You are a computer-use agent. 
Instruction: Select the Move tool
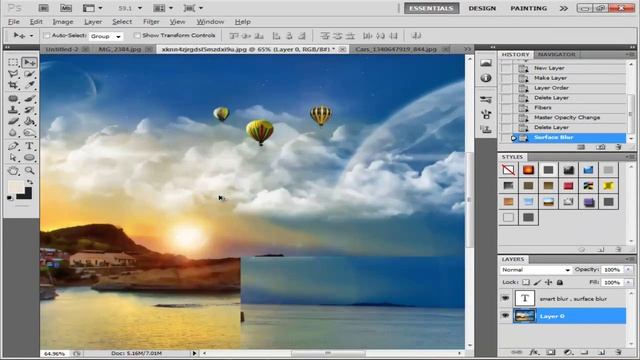29,62
